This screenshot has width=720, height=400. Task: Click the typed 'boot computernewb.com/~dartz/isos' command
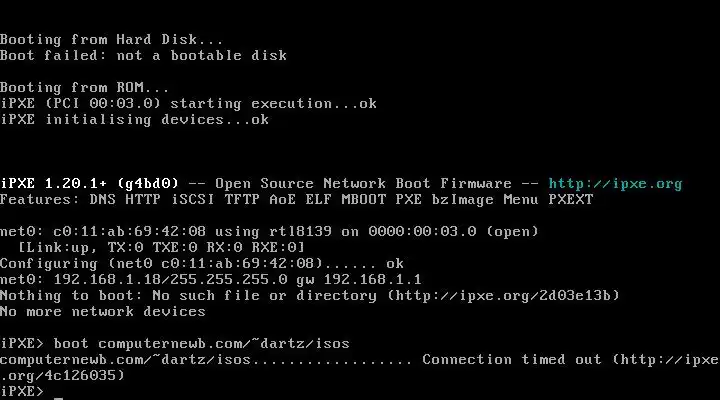tap(202, 344)
